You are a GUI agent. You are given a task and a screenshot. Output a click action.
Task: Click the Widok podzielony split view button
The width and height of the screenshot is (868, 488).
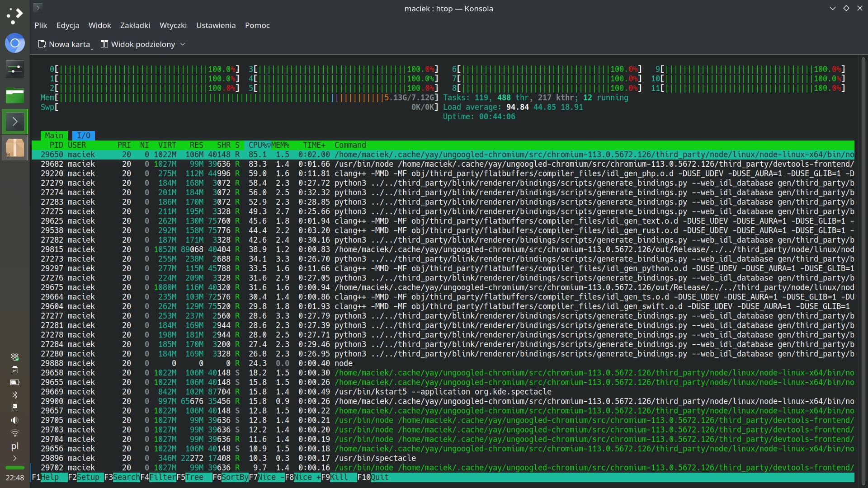pos(138,44)
